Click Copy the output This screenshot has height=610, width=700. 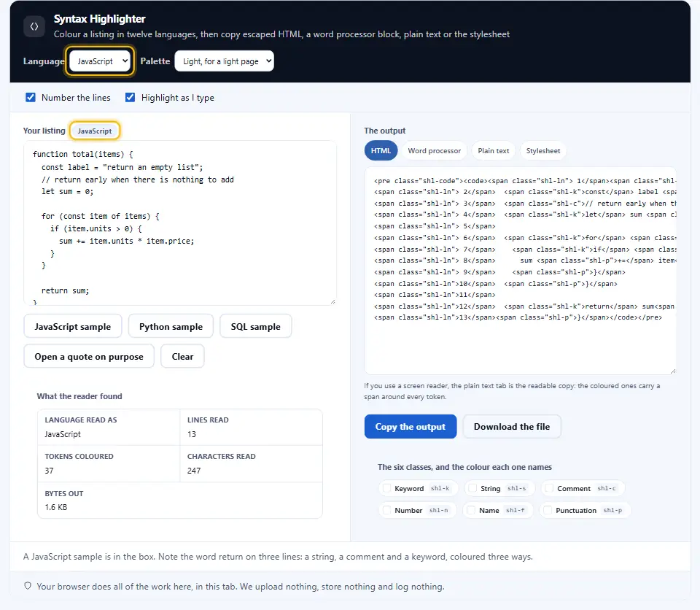411,426
